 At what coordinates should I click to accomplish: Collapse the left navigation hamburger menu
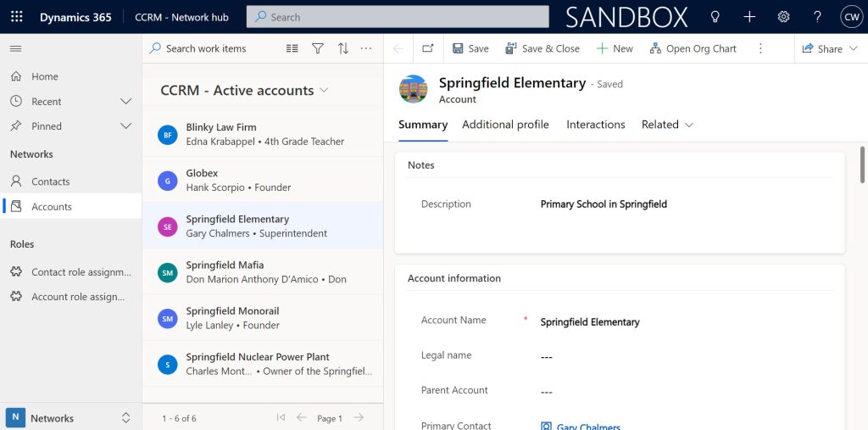pyautogui.click(x=15, y=49)
